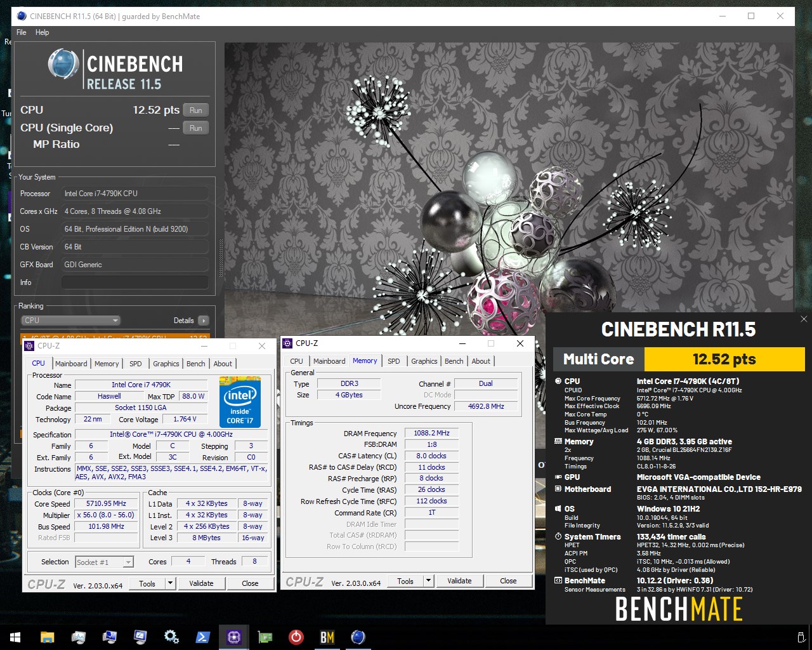Click the Multiplier x 56.0 value

coord(106,515)
